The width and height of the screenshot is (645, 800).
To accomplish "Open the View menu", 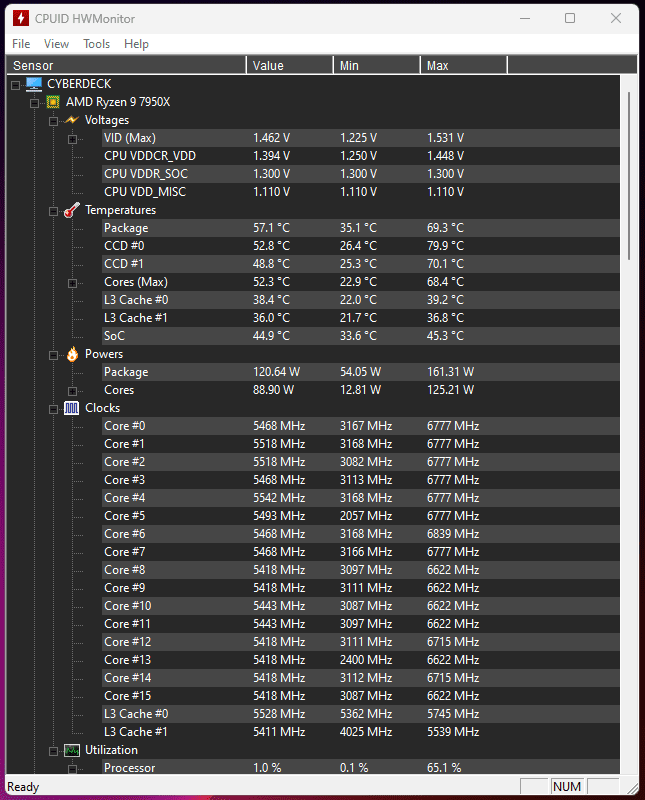I will 56,44.
